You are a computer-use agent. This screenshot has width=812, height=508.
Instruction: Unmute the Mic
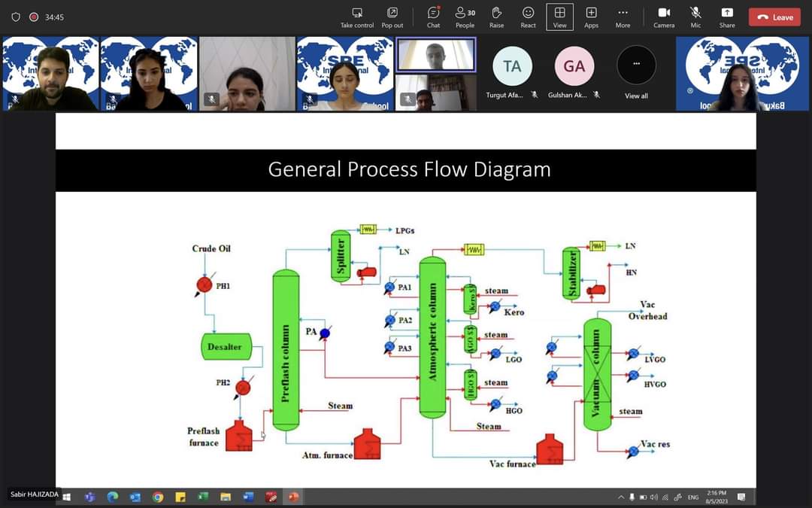pos(695,17)
